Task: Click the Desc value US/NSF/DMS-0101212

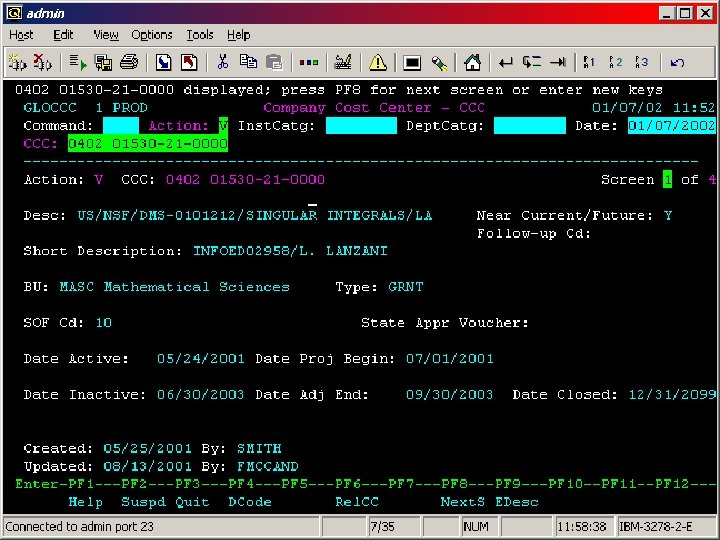Action: tap(254, 215)
